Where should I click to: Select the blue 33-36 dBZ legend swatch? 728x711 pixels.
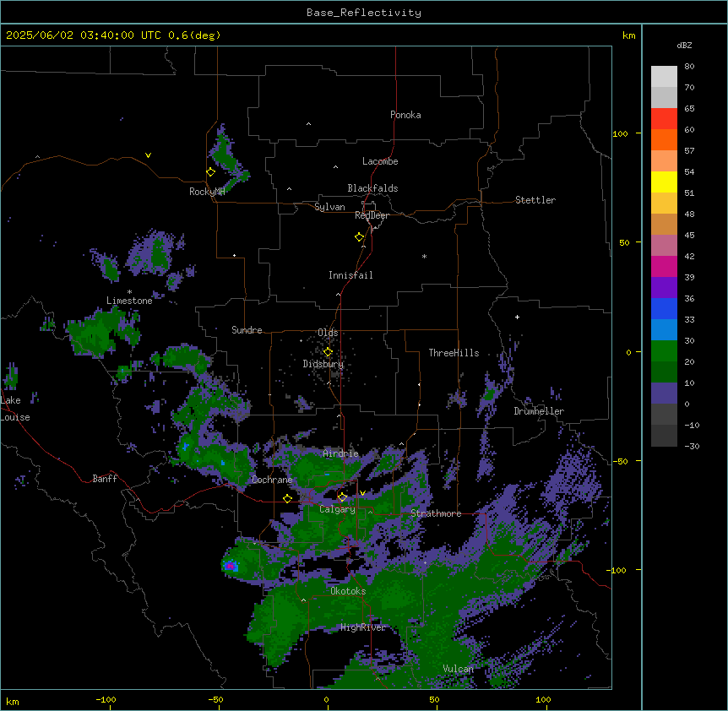(664, 308)
